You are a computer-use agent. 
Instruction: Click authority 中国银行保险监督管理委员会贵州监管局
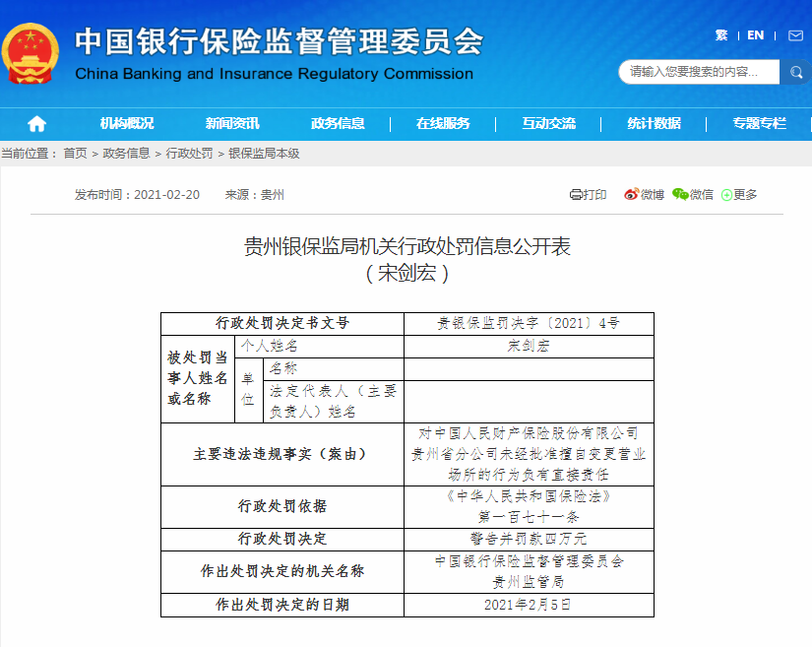coord(529,571)
